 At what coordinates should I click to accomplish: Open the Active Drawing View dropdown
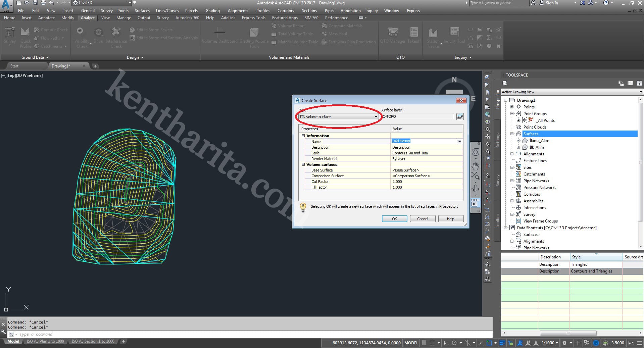(x=641, y=92)
